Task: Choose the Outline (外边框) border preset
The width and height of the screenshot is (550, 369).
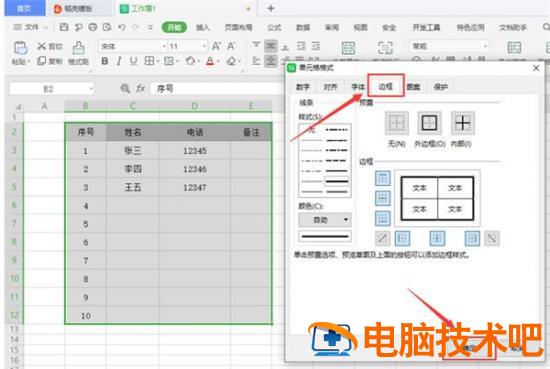Action: click(x=429, y=123)
